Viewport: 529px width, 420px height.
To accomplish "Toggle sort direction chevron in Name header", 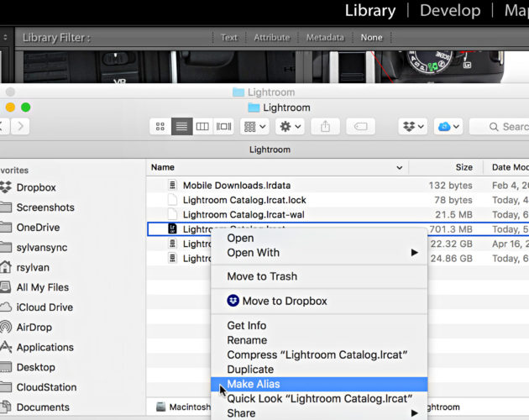I will pyautogui.click(x=400, y=167).
